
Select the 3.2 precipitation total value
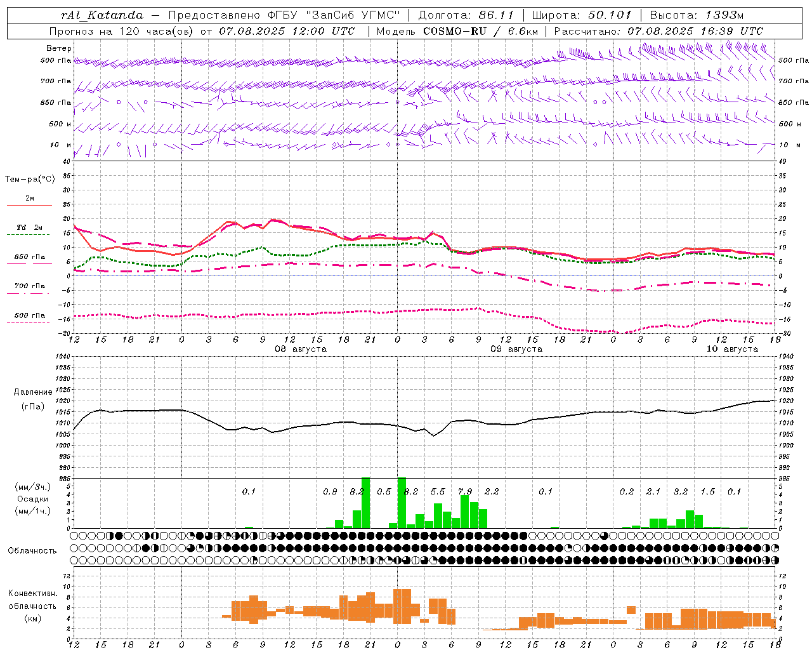pyautogui.click(x=681, y=492)
